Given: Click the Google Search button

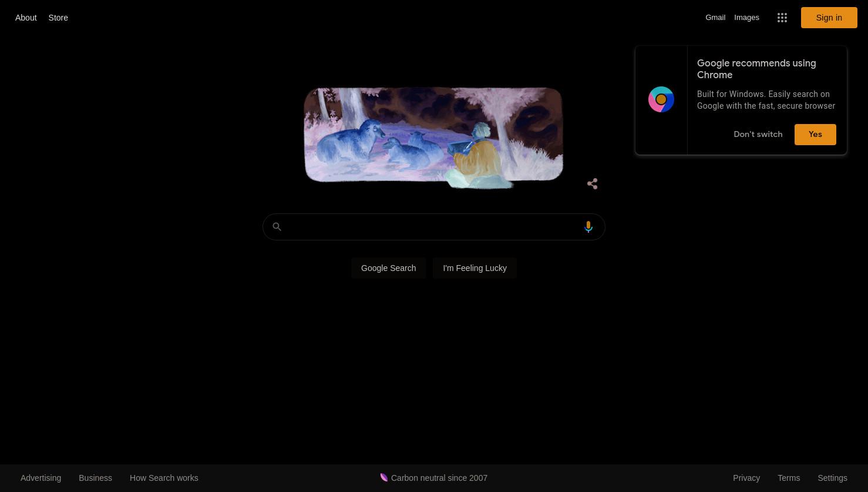Looking at the screenshot, I should pyautogui.click(x=388, y=268).
